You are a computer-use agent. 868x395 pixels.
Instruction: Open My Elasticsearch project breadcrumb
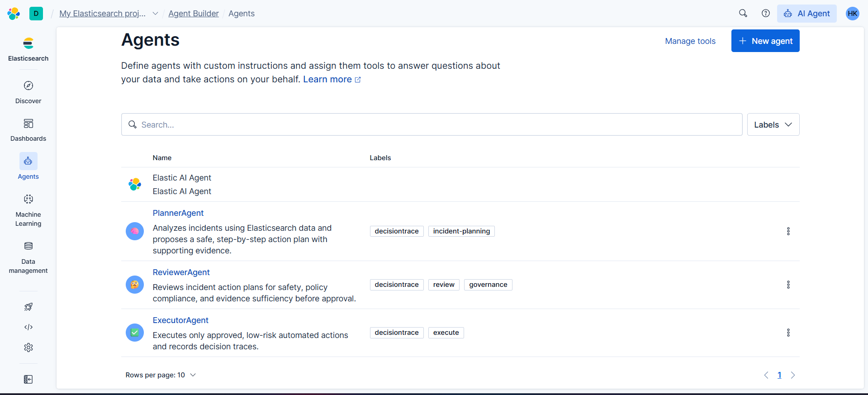tap(103, 14)
